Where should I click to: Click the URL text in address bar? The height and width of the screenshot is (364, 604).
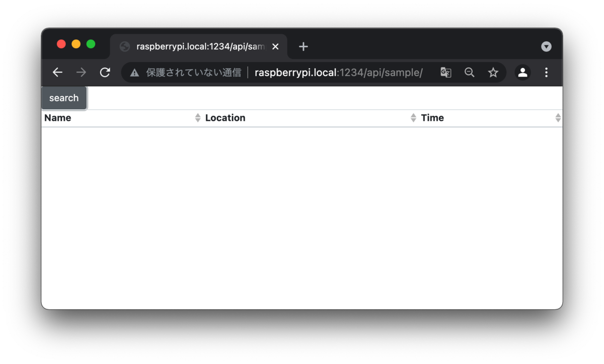coord(339,72)
